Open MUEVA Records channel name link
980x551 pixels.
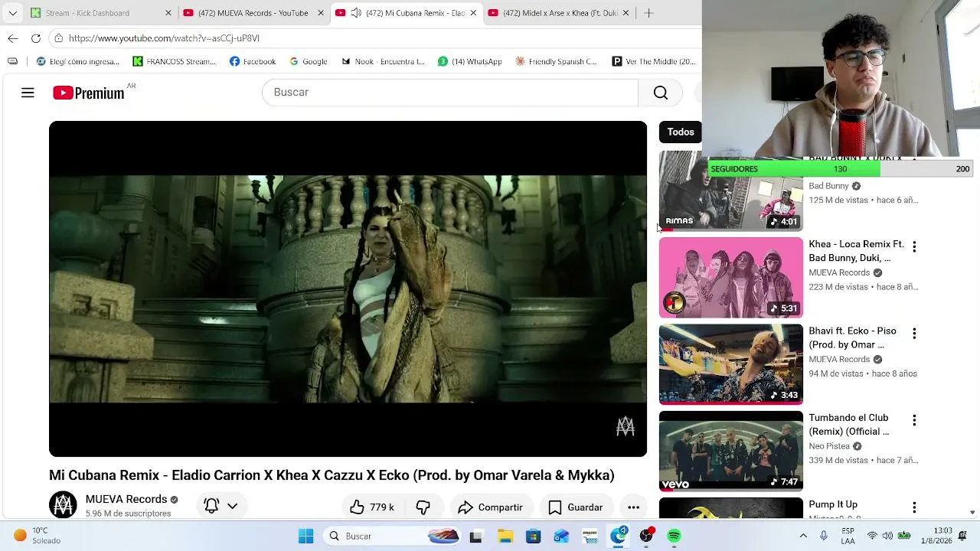126,499
